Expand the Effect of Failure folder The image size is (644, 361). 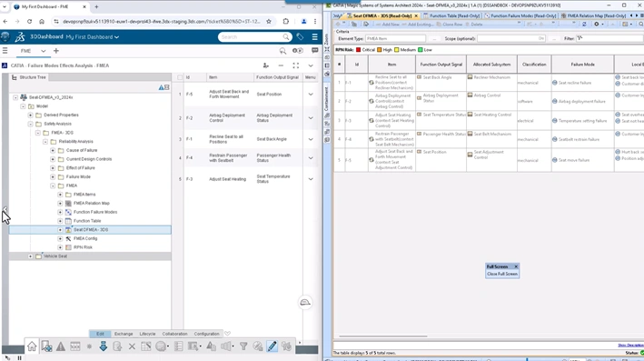(x=53, y=167)
